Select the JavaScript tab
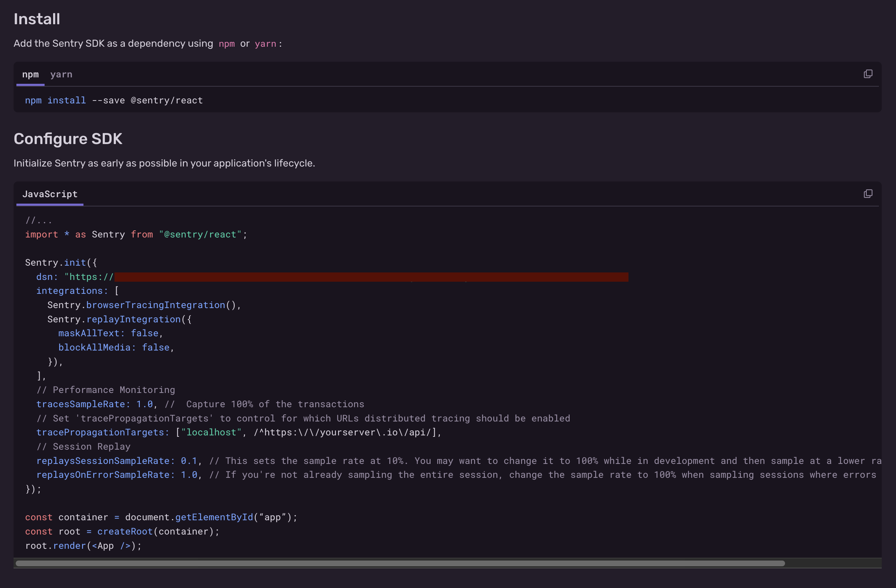 [50, 194]
